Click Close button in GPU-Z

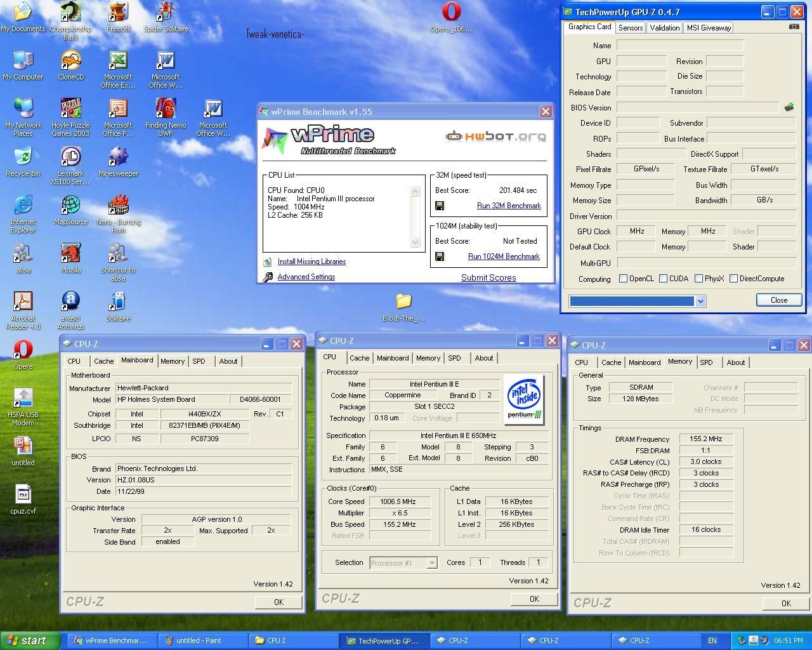click(779, 300)
